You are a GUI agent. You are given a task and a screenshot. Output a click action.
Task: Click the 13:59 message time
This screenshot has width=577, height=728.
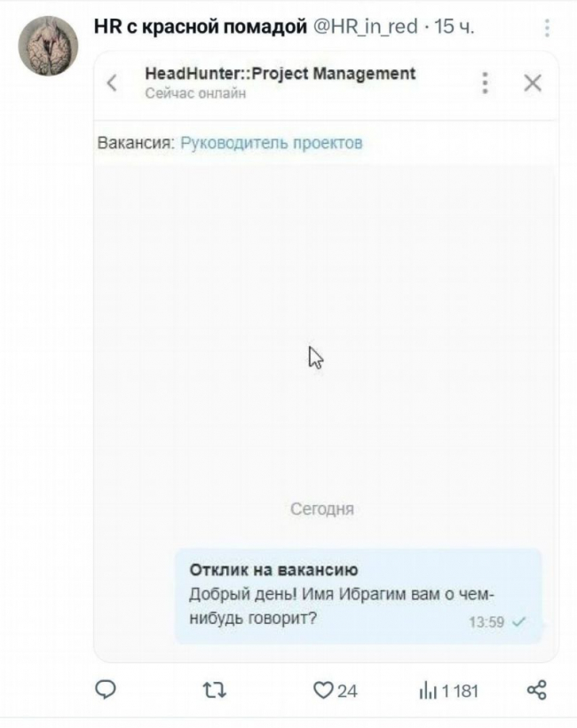pyautogui.click(x=486, y=621)
